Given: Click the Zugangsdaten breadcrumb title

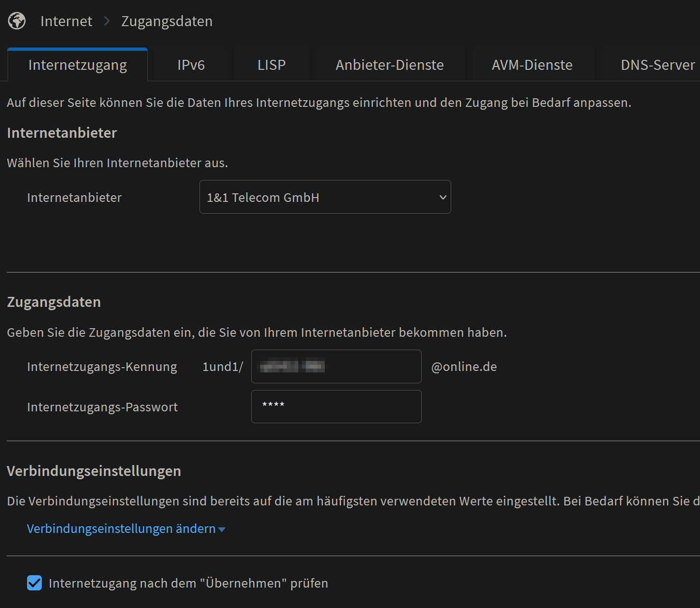Looking at the screenshot, I should click(167, 21).
